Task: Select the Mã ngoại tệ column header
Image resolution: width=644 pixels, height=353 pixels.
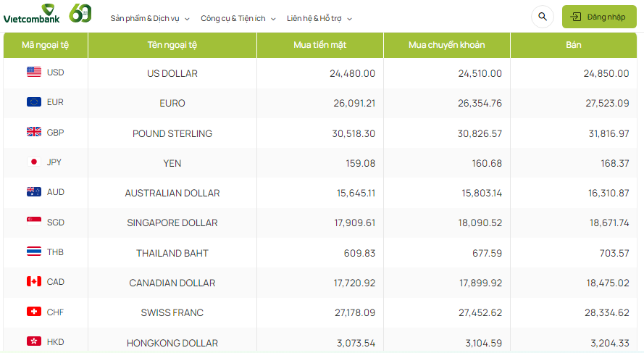Action: [x=46, y=45]
